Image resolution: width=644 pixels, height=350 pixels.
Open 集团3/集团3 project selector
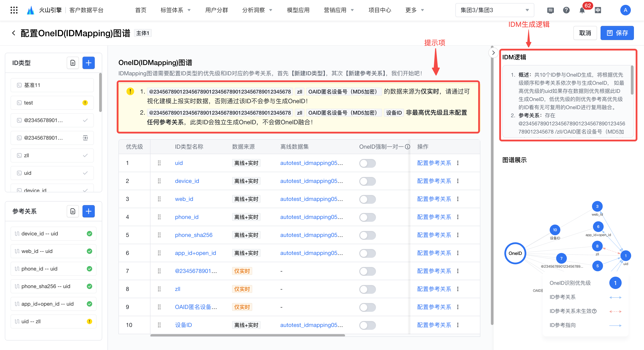(x=494, y=10)
